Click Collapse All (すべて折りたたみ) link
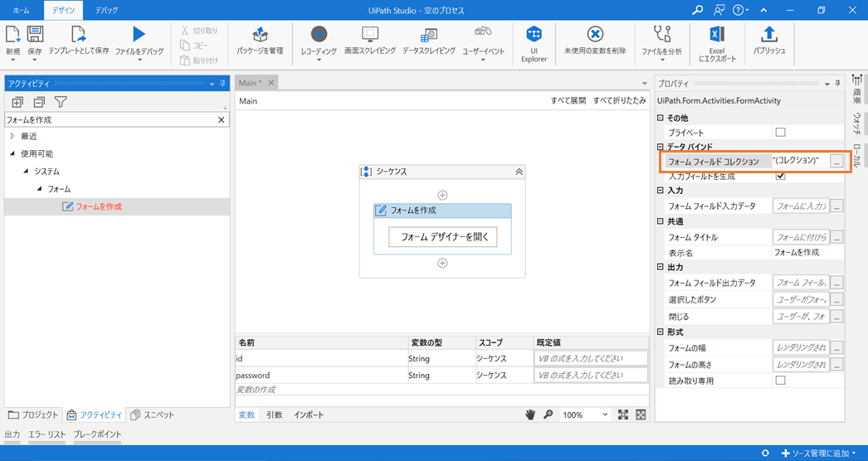The height and width of the screenshot is (461, 868). pyautogui.click(x=619, y=101)
